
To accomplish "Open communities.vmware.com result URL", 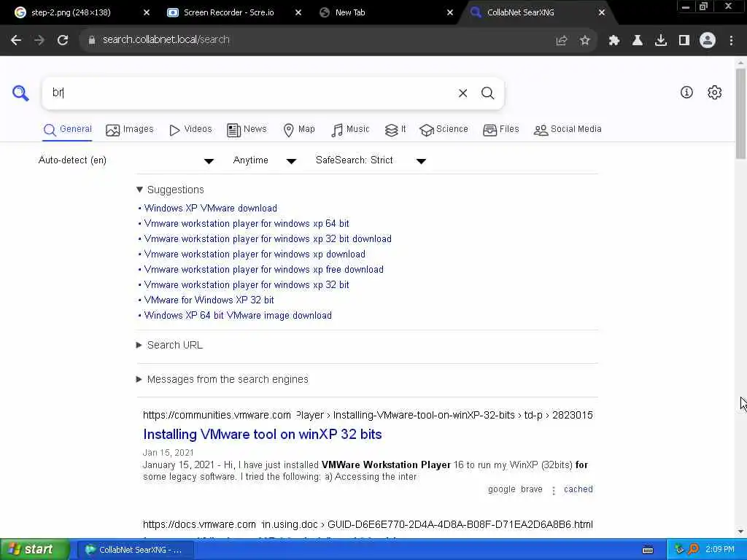I will click(368, 415).
